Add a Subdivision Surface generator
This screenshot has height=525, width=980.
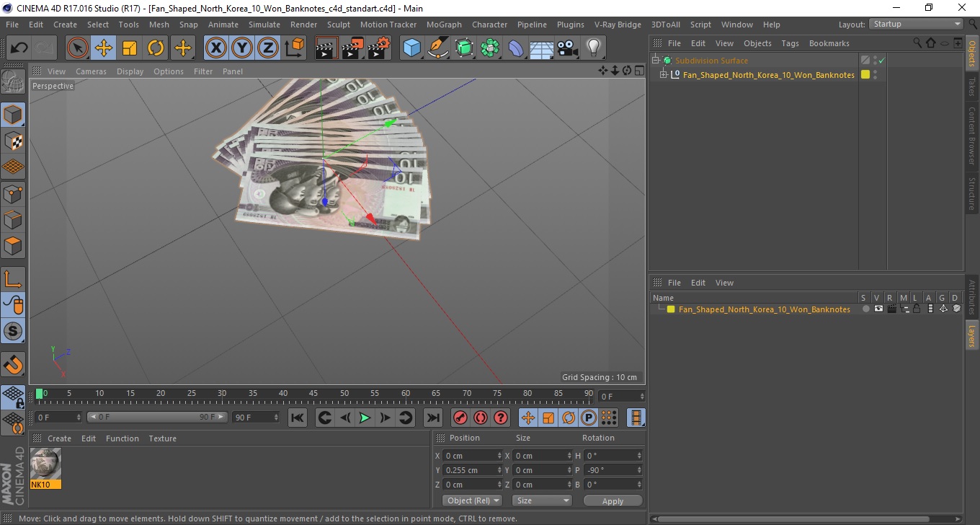pos(464,48)
